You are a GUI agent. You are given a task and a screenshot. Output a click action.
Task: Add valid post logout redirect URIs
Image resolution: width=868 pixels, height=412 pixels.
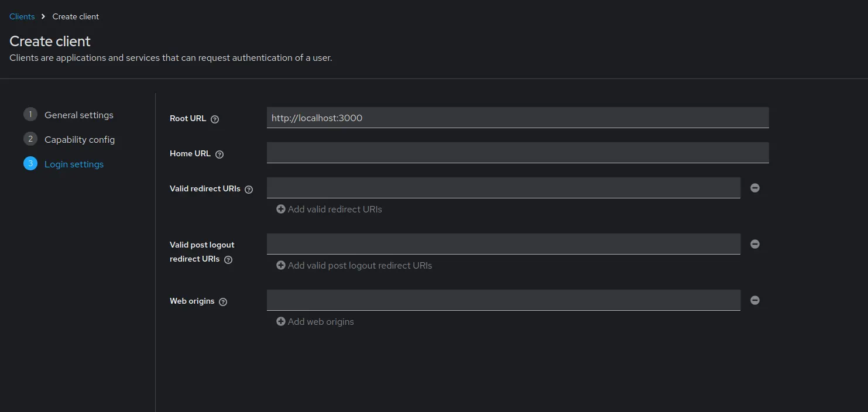(354, 265)
